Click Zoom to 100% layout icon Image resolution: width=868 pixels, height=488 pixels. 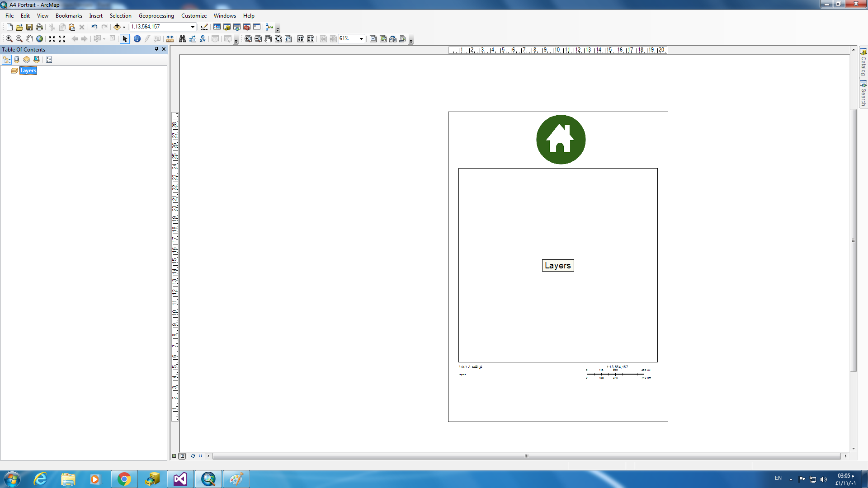point(288,39)
